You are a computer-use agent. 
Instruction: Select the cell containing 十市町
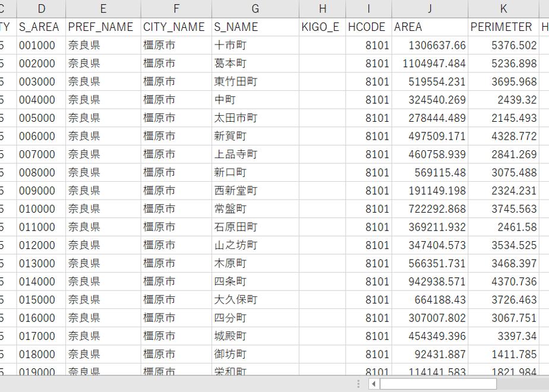(x=255, y=45)
